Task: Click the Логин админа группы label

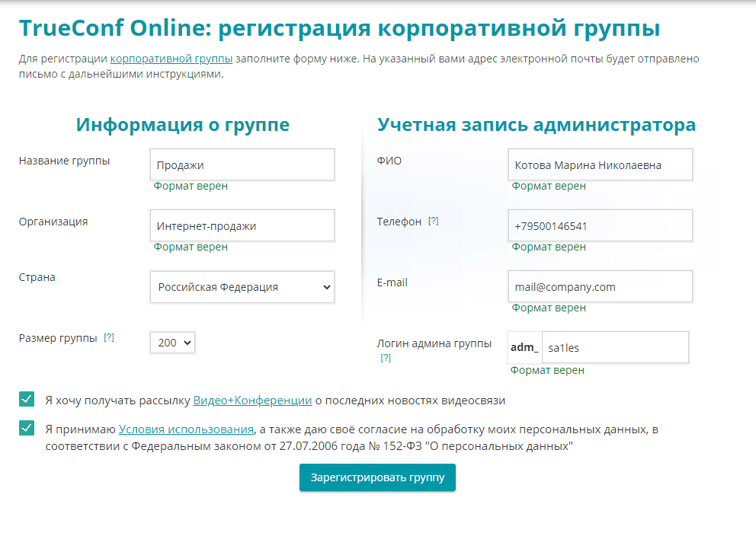Action: coord(434,343)
